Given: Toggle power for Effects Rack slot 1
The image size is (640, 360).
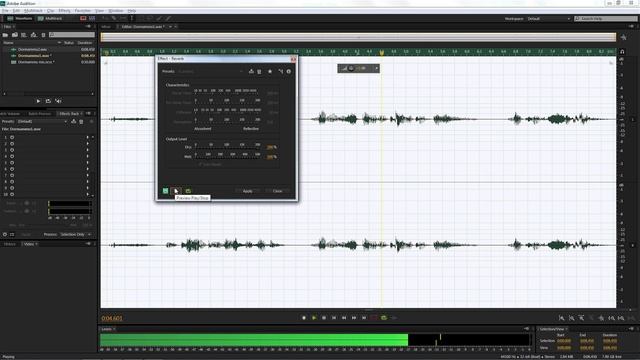Looking at the screenshot, I should tap(12, 138).
